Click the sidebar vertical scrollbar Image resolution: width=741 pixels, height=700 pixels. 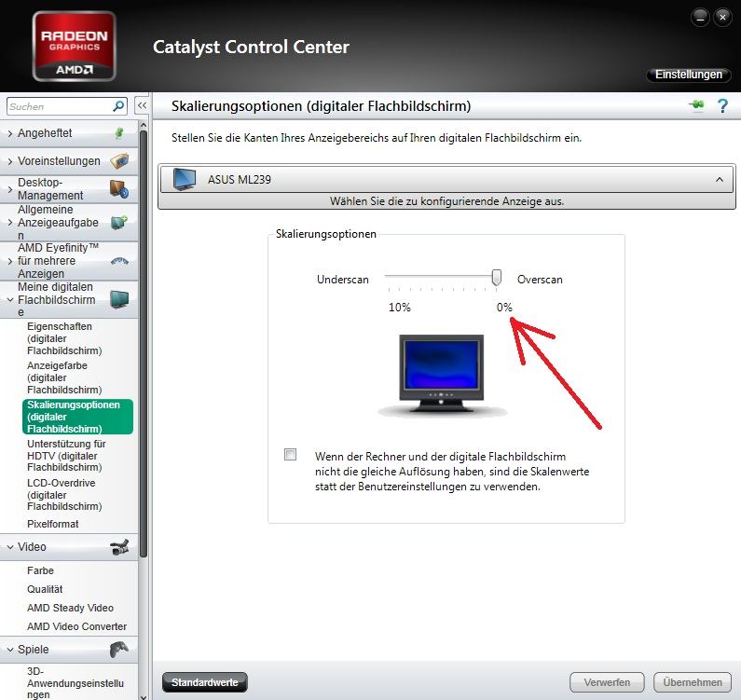(144, 343)
